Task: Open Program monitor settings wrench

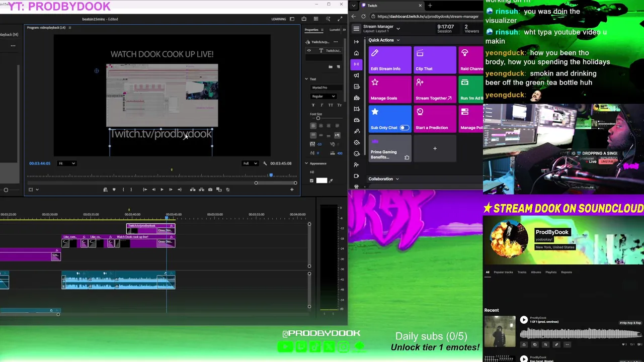Action: [x=265, y=163]
